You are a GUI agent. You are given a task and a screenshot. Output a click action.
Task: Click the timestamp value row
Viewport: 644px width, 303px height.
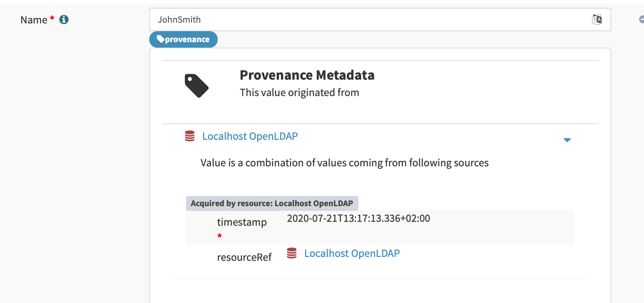coord(358,219)
